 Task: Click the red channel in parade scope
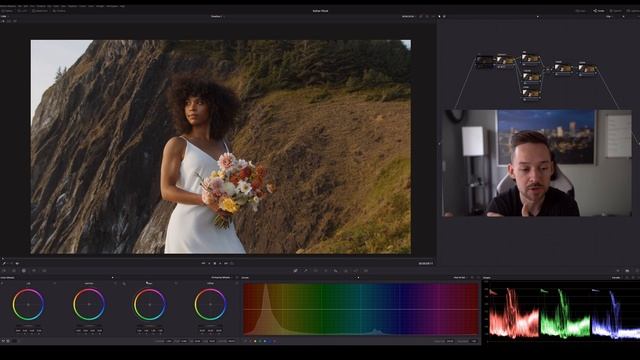[x=514, y=313]
